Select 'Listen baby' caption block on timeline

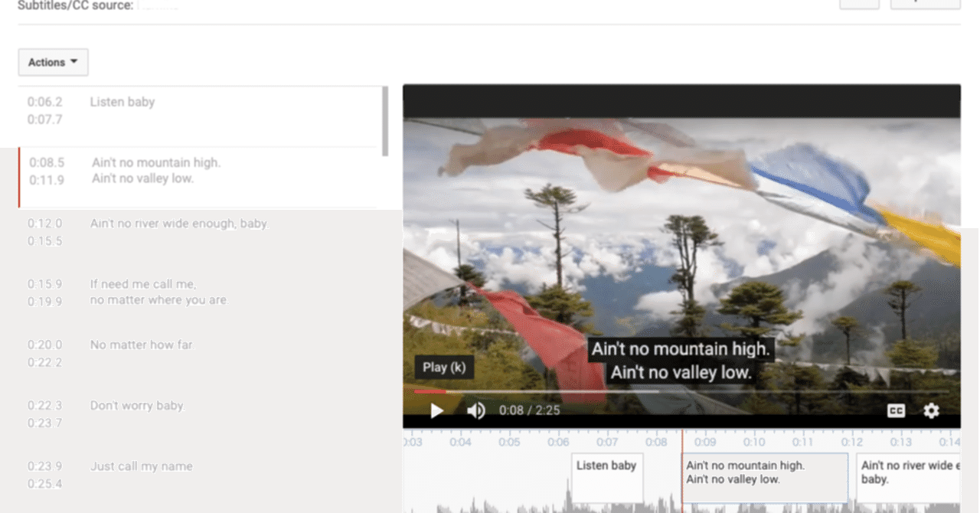coord(608,478)
